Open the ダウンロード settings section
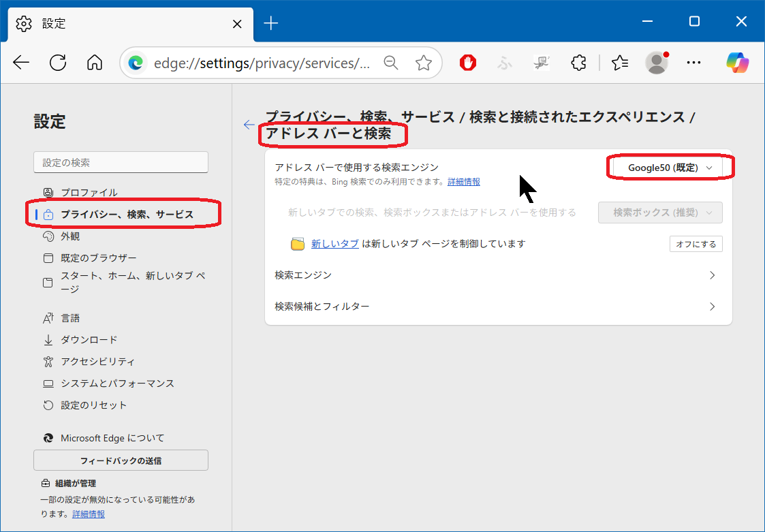 click(89, 340)
